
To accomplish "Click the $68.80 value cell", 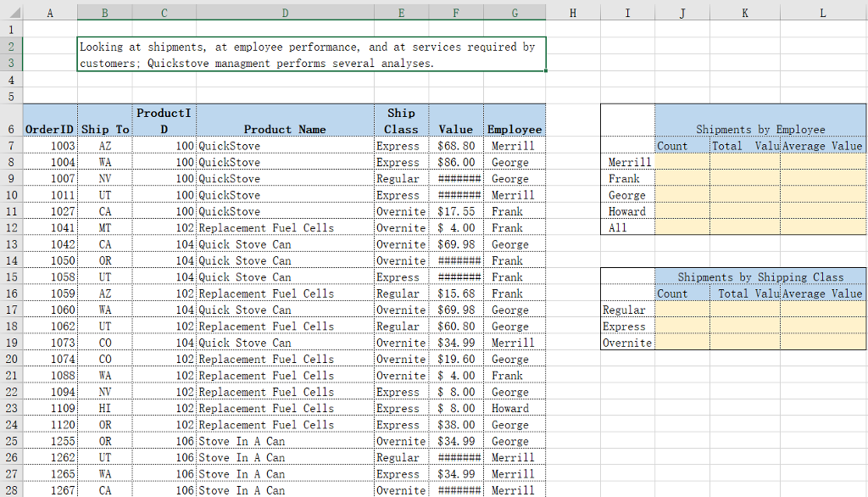I will coord(455,146).
